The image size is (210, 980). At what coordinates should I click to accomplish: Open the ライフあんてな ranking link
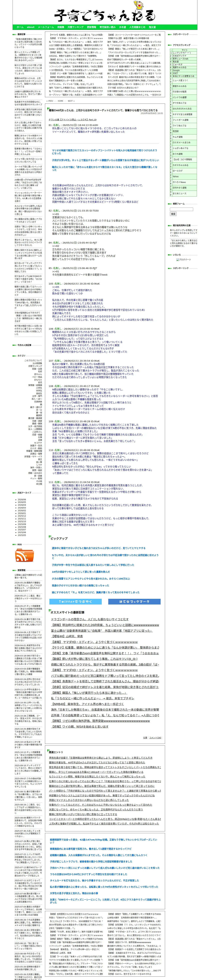click(x=180, y=126)
